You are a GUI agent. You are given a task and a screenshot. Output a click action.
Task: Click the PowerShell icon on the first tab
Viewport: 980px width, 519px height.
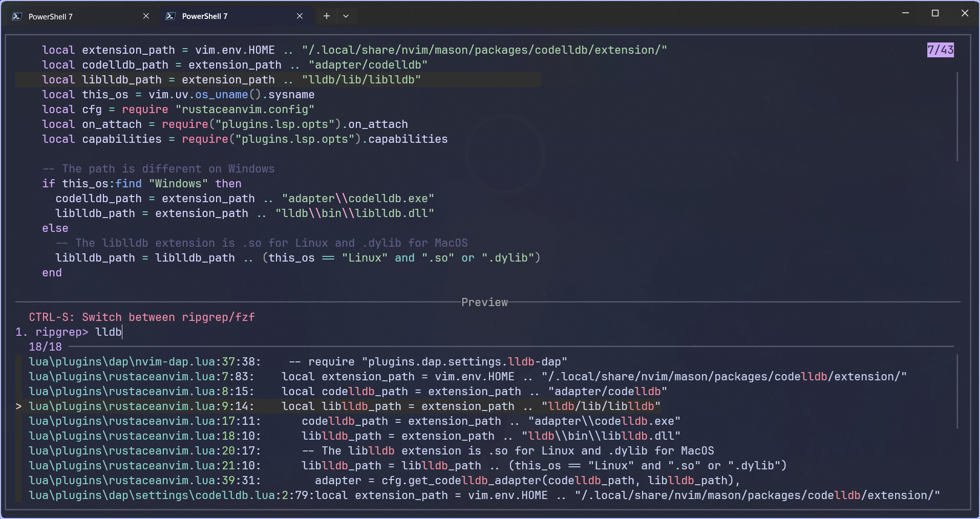click(17, 16)
